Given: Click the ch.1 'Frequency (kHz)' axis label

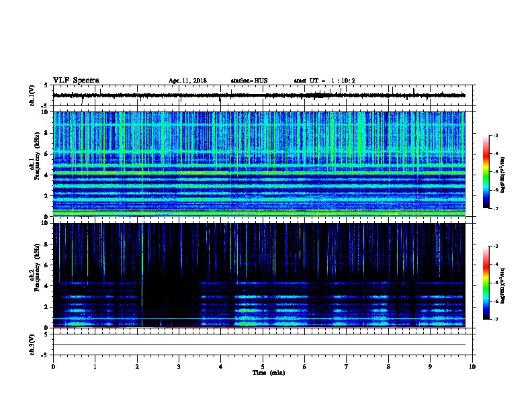Looking at the screenshot, I should tap(37, 156).
